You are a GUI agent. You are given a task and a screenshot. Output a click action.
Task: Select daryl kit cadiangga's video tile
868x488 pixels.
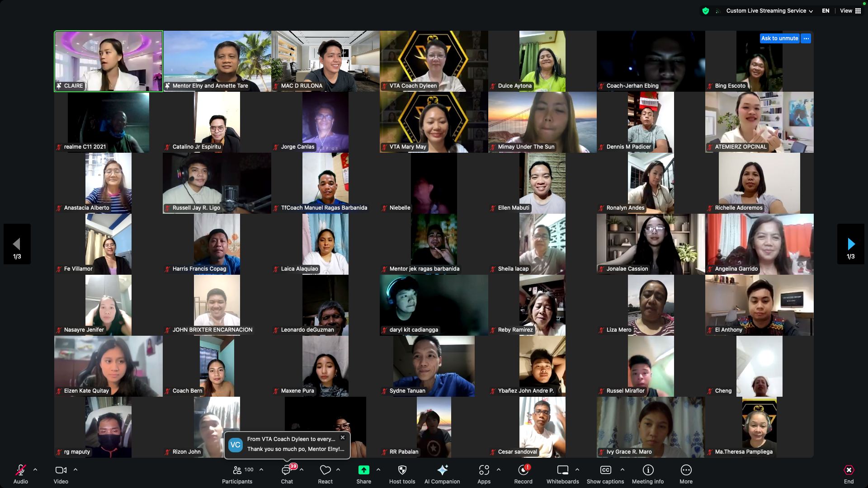[434, 305]
